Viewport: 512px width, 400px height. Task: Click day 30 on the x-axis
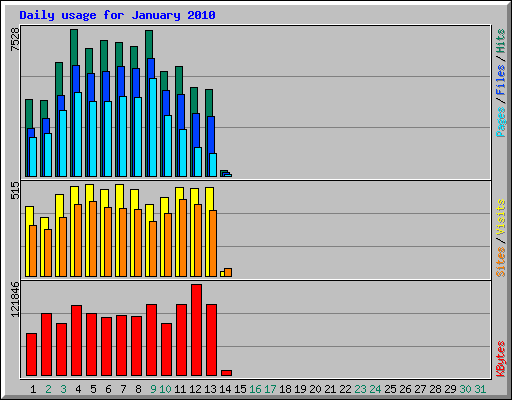point(465,389)
